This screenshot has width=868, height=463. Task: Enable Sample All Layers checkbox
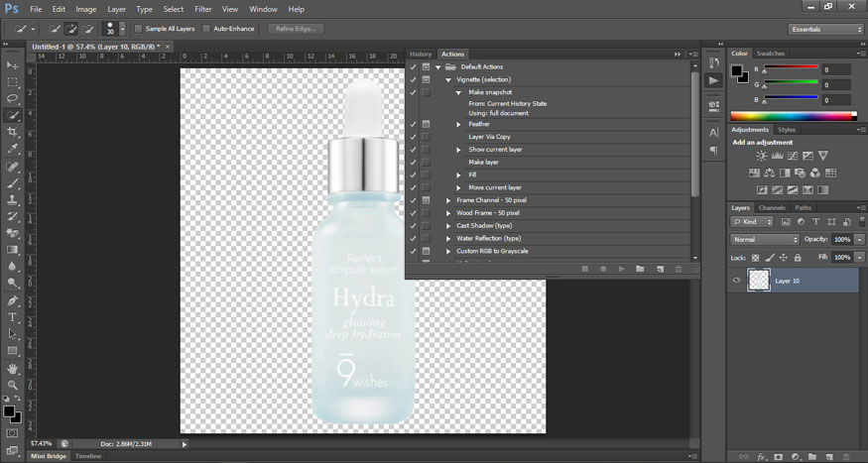[x=138, y=29]
